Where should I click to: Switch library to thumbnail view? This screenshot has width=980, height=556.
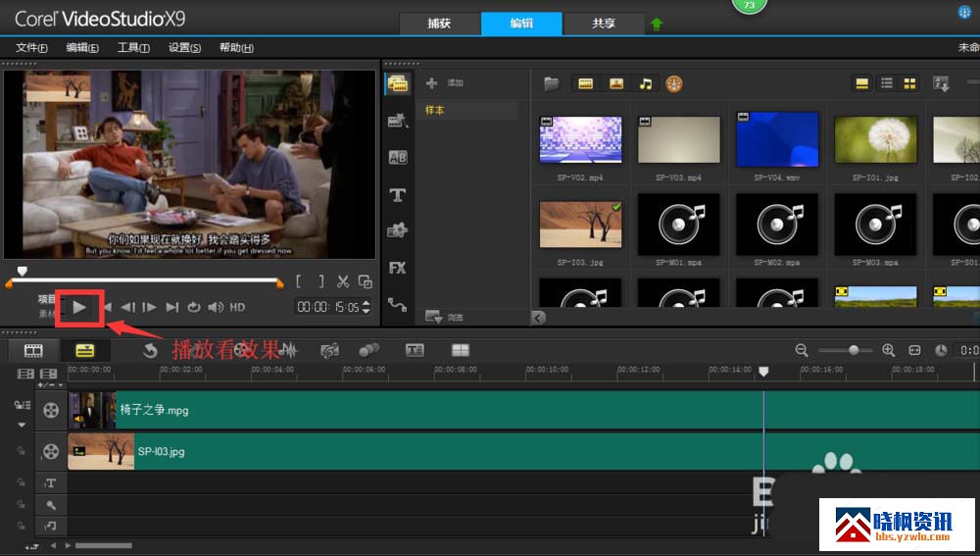(910, 83)
